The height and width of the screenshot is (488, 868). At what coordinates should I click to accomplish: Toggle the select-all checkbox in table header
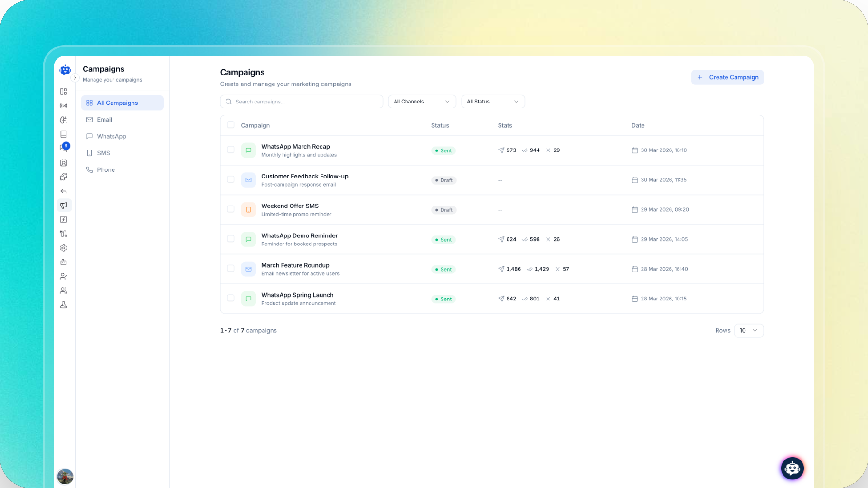tap(231, 125)
